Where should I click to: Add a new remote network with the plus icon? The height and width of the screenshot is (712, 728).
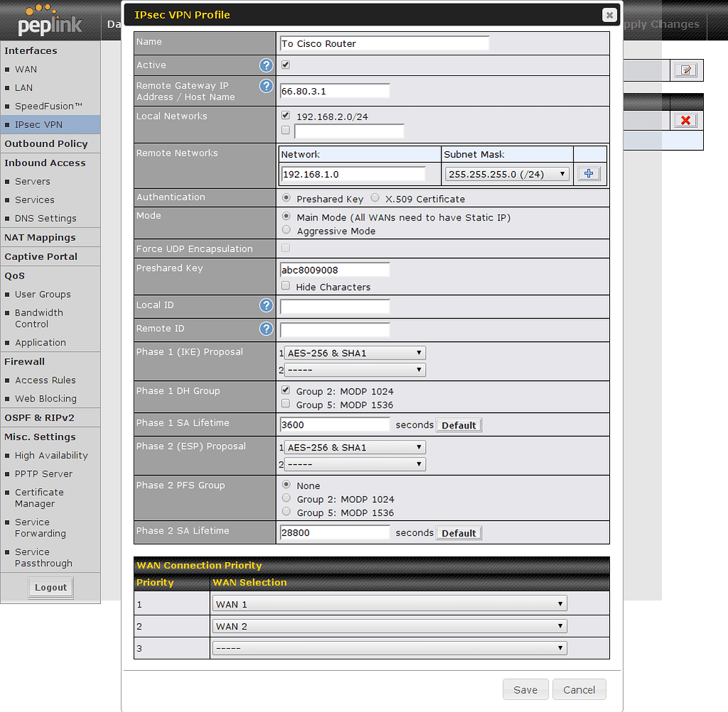pos(589,173)
